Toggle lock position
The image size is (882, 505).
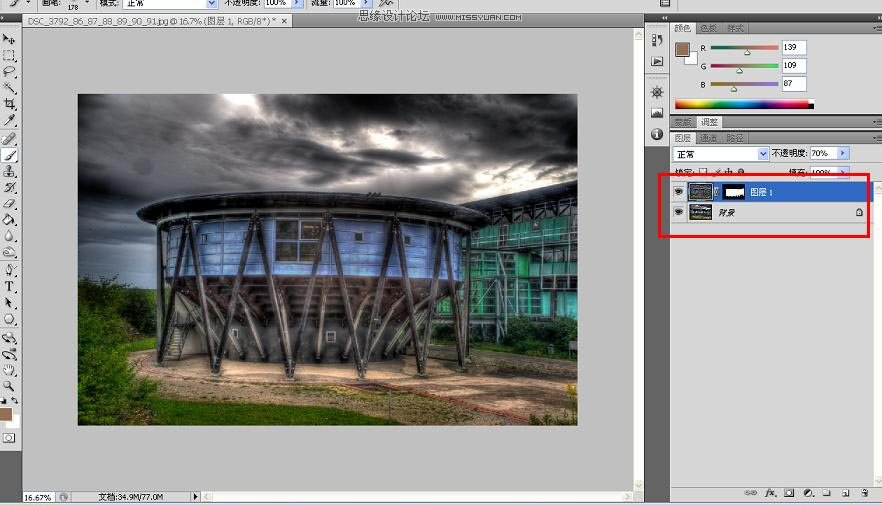pos(729,172)
